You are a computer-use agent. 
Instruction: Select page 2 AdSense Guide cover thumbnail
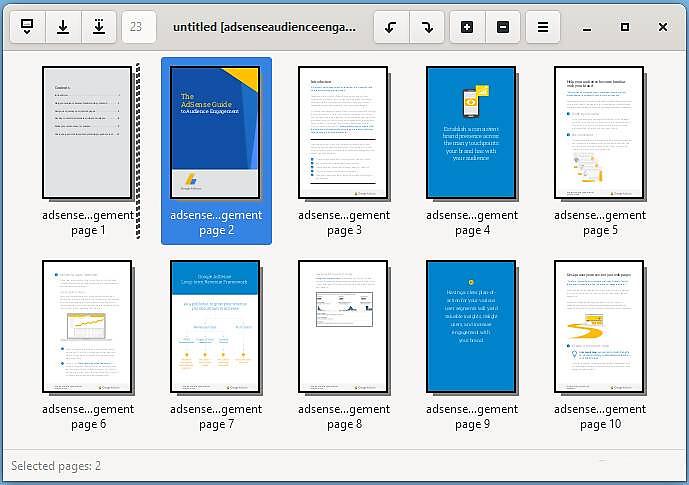click(215, 133)
